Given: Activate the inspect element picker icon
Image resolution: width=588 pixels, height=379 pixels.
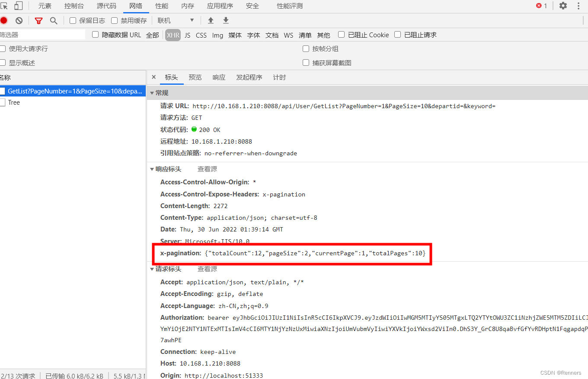Looking at the screenshot, I should click(4, 6).
